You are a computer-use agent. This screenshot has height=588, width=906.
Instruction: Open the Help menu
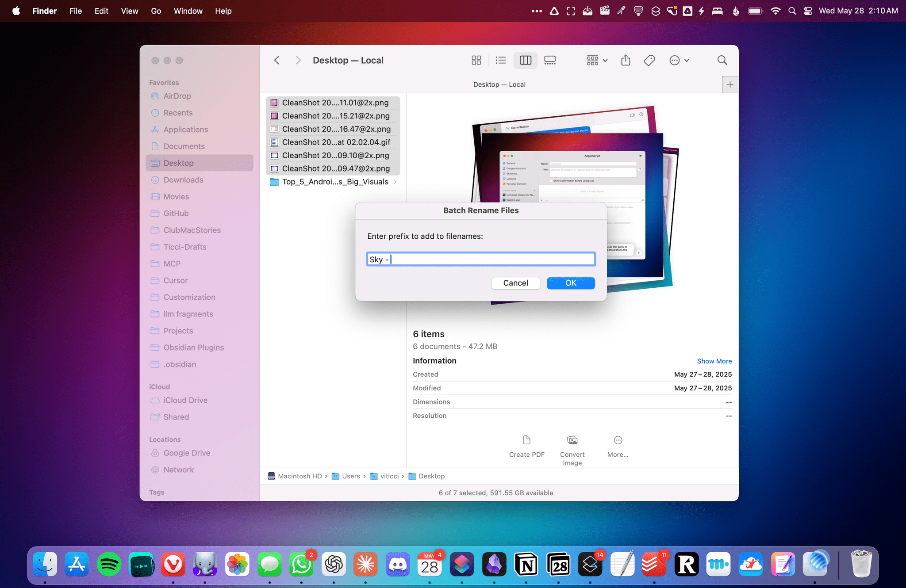tap(223, 11)
